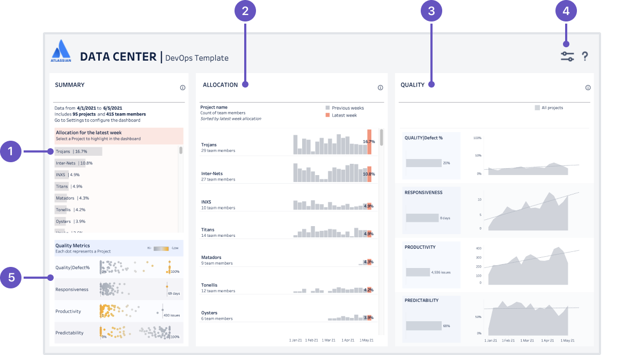This screenshot has height=355, width=644.
Task: Select Matadors 4.3% in the summary list
Action: tap(72, 198)
